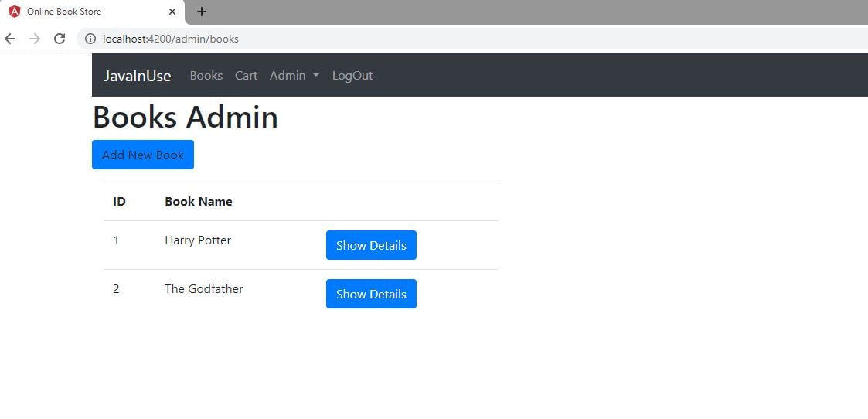Select the Harry Potter book name cell
868x419 pixels.
tap(198, 240)
